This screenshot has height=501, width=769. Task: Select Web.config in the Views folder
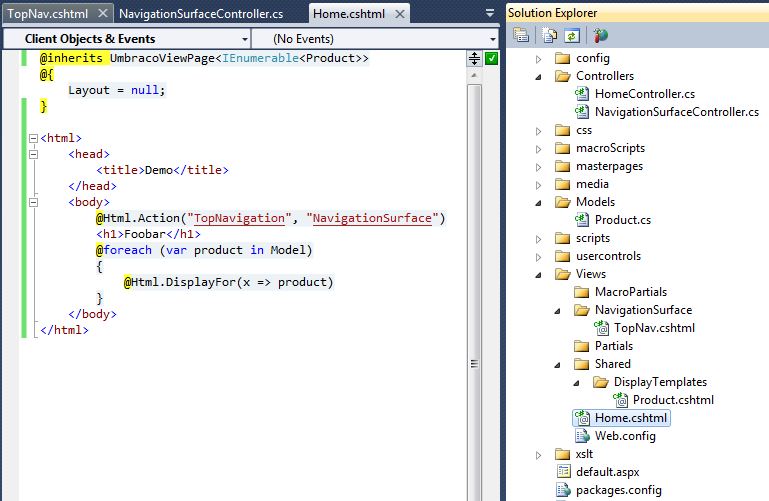click(625, 436)
